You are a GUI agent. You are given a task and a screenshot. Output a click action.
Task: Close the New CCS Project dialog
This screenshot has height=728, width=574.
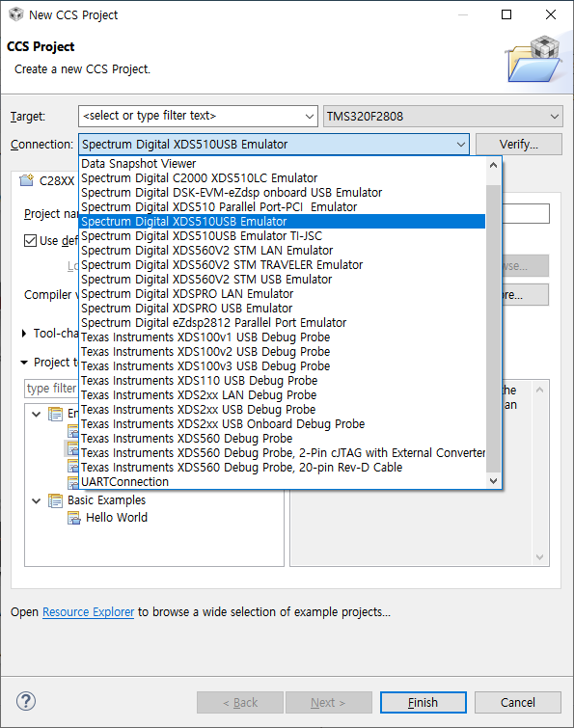coord(551,14)
